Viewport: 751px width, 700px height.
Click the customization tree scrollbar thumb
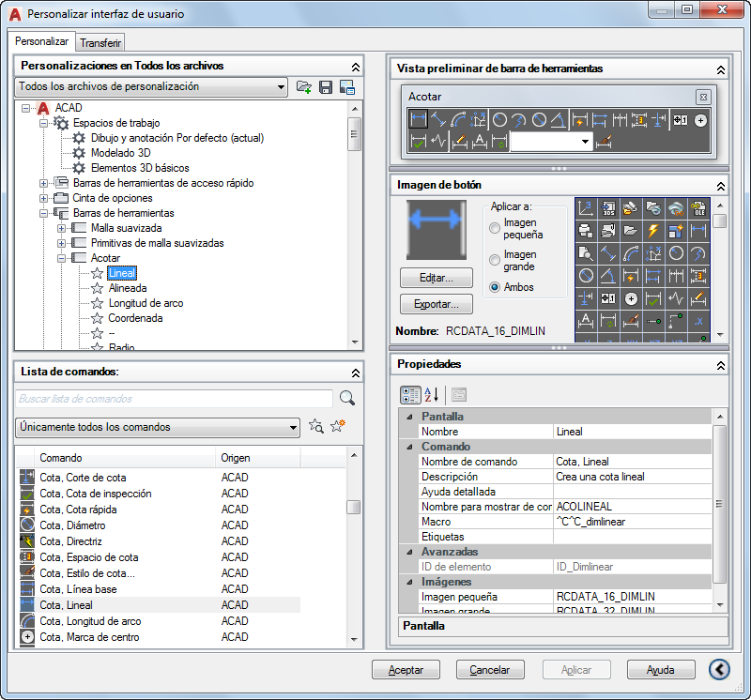pos(355,134)
